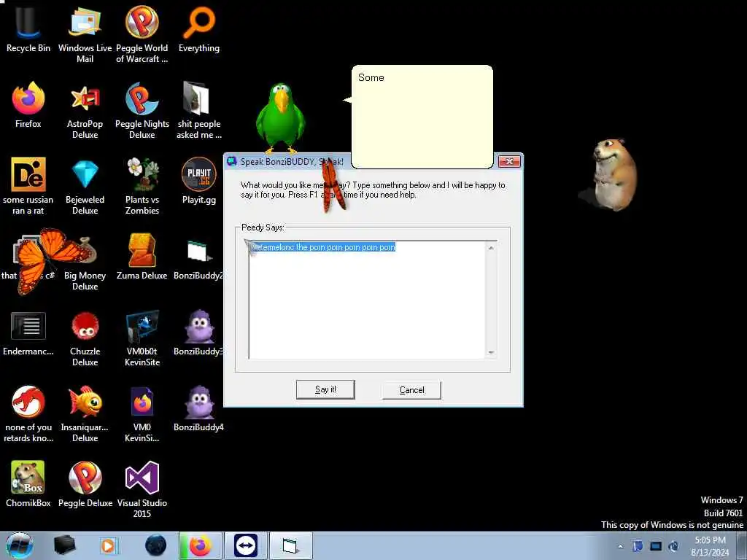Click the Say it! button

coord(325,389)
